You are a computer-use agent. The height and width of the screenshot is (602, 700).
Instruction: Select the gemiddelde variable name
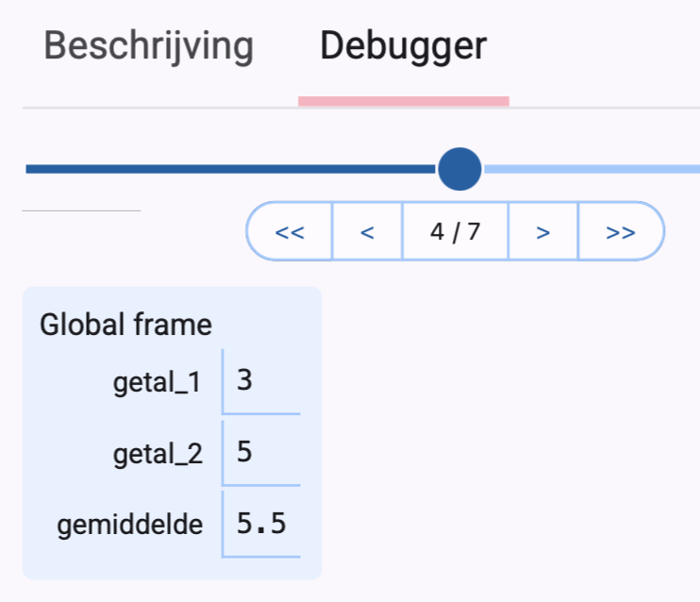click(130, 525)
